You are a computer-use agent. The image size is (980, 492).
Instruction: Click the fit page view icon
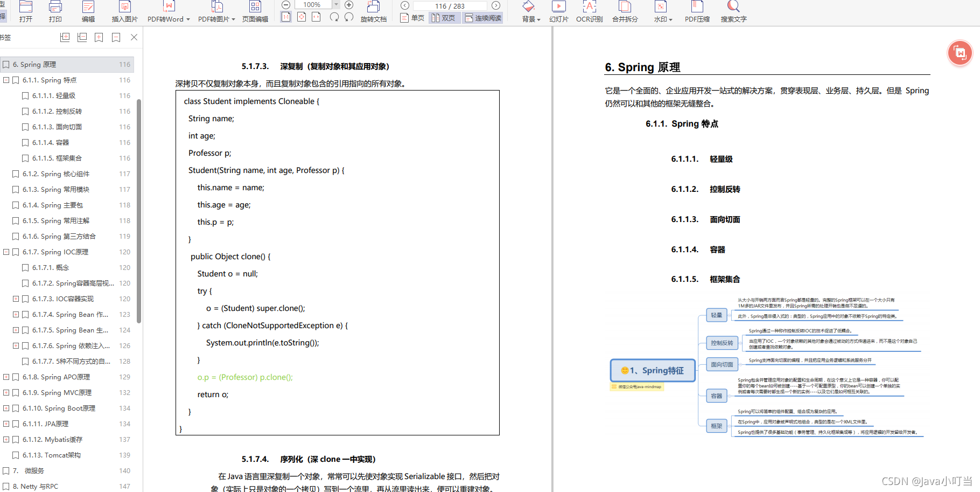click(x=302, y=17)
